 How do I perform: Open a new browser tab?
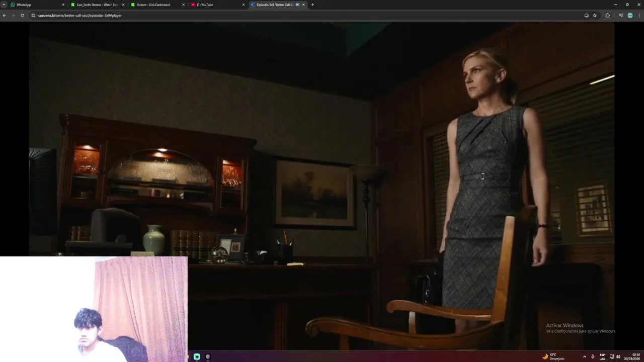(312, 5)
